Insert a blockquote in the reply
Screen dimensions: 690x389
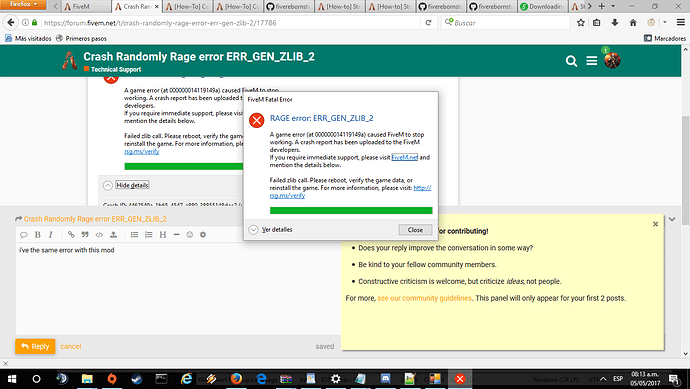tap(85, 235)
